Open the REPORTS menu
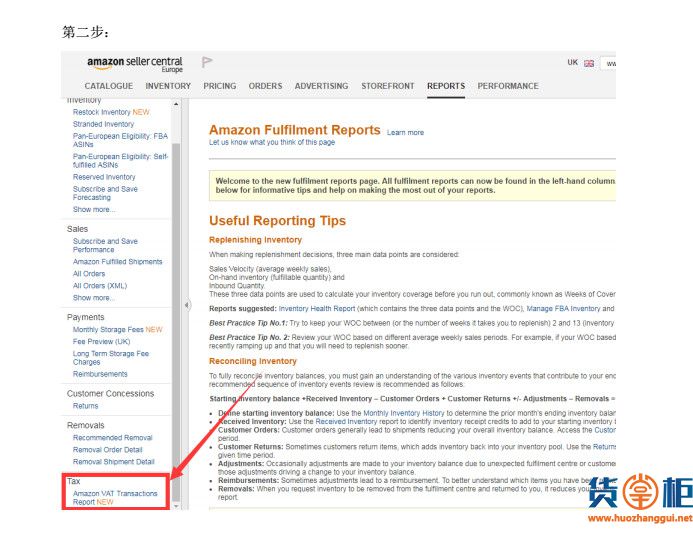 446,86
